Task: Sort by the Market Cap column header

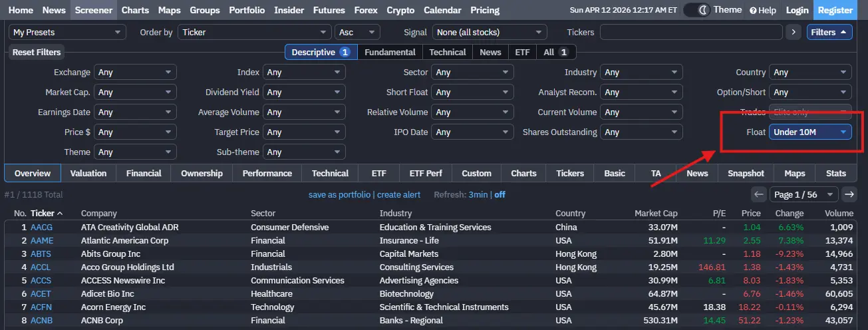Action: 656,214
